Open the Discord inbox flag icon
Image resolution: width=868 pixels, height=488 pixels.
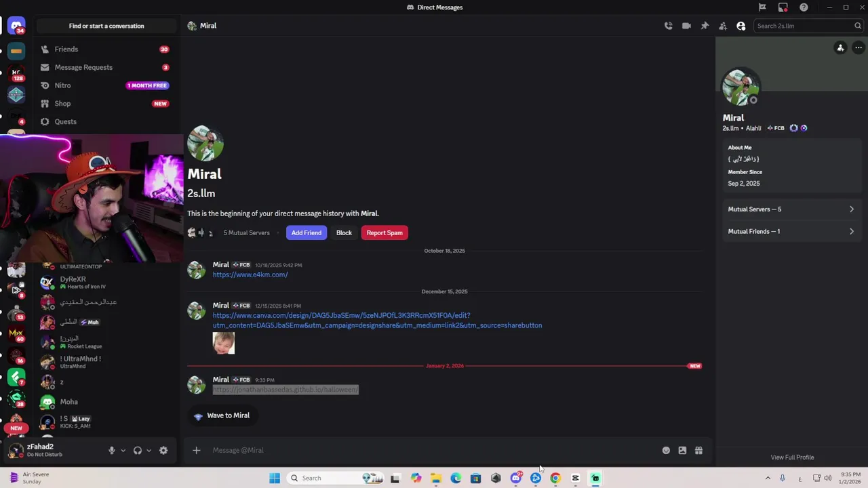click(x=762, y=7)
